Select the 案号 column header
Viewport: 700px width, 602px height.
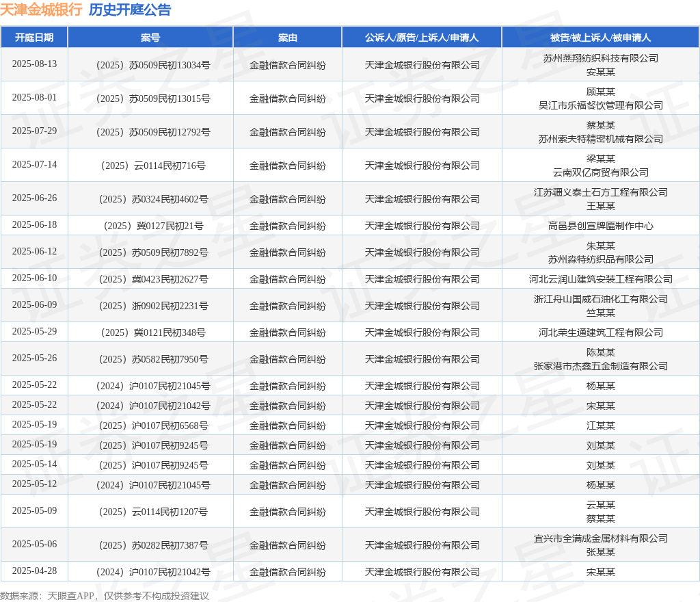[150, 38]
